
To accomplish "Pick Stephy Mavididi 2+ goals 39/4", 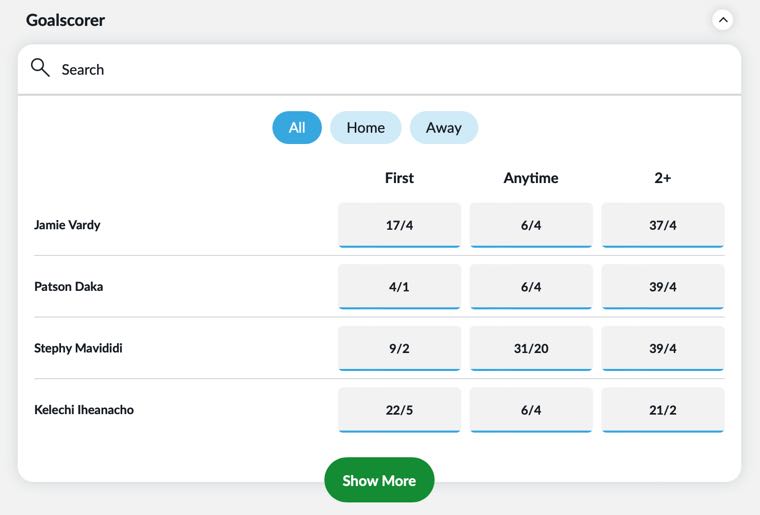I will 663,348.
